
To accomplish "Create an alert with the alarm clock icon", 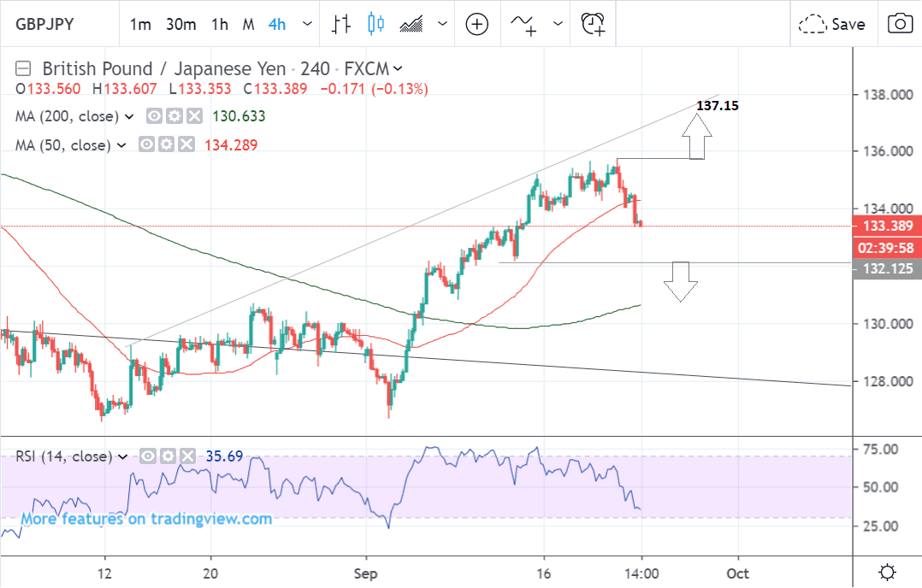I will [x=593, y=24].
